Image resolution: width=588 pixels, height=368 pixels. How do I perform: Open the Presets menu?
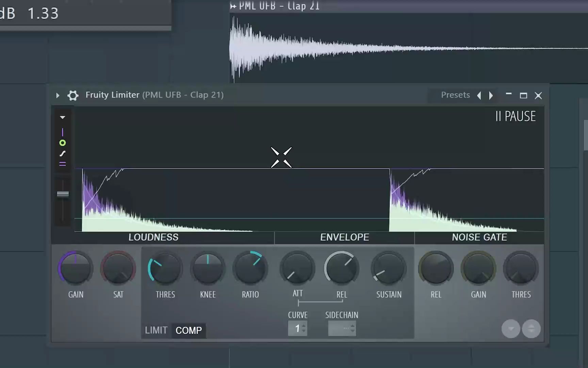point(456,95)
